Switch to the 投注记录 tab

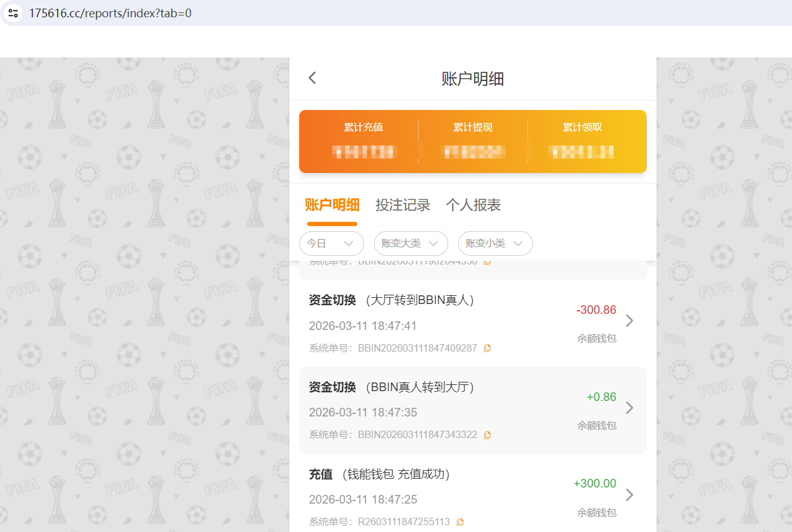tap(402, 205)
